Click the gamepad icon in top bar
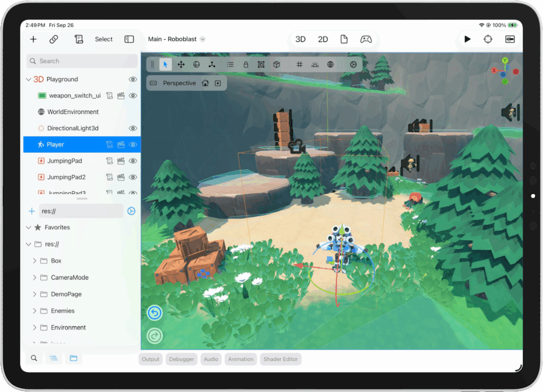This screenshot has height=392, width=543. (x=366, y=39)
